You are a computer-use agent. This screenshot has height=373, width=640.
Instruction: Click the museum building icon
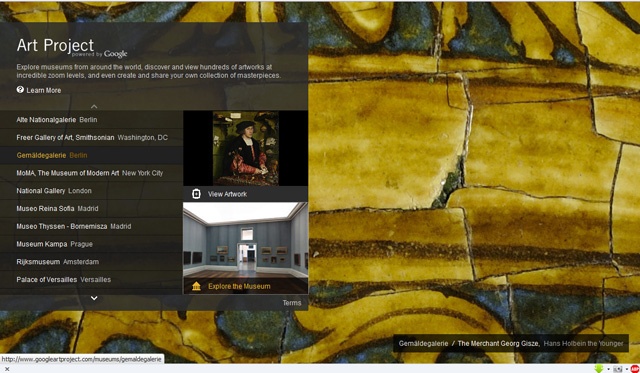tap(196, 286)
